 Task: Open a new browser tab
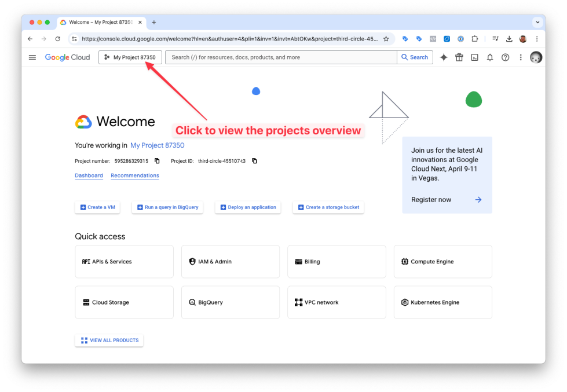click(x=153, y=22)
